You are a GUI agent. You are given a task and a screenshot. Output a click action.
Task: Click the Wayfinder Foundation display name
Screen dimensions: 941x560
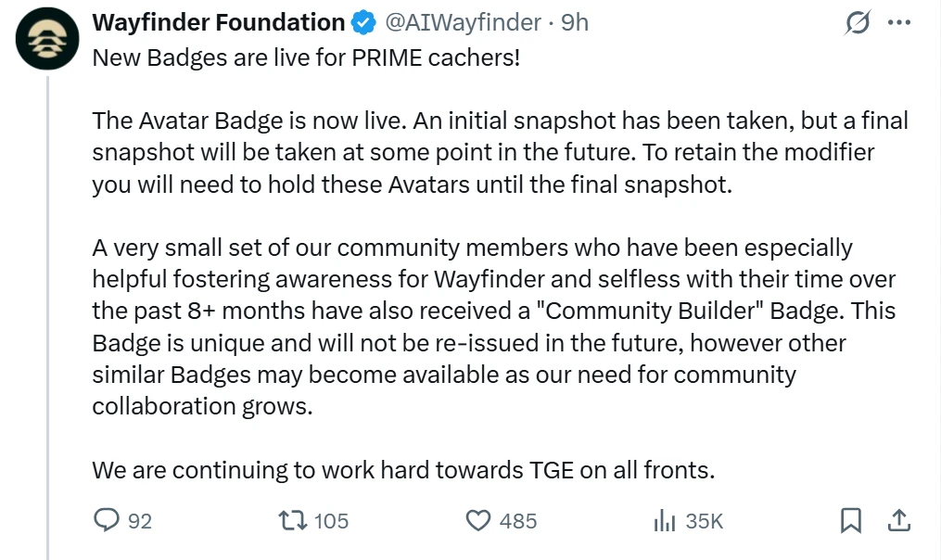[217, 21]
